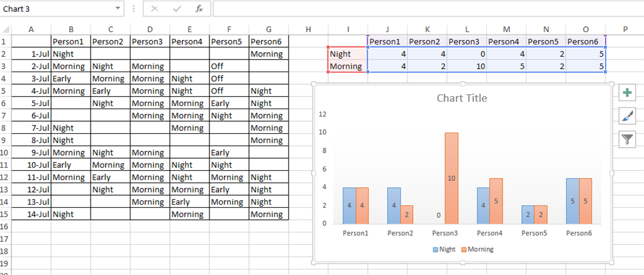Select the Person4 blue Night bar
Viewport: 644px width, 275px height.
(484, 206)
